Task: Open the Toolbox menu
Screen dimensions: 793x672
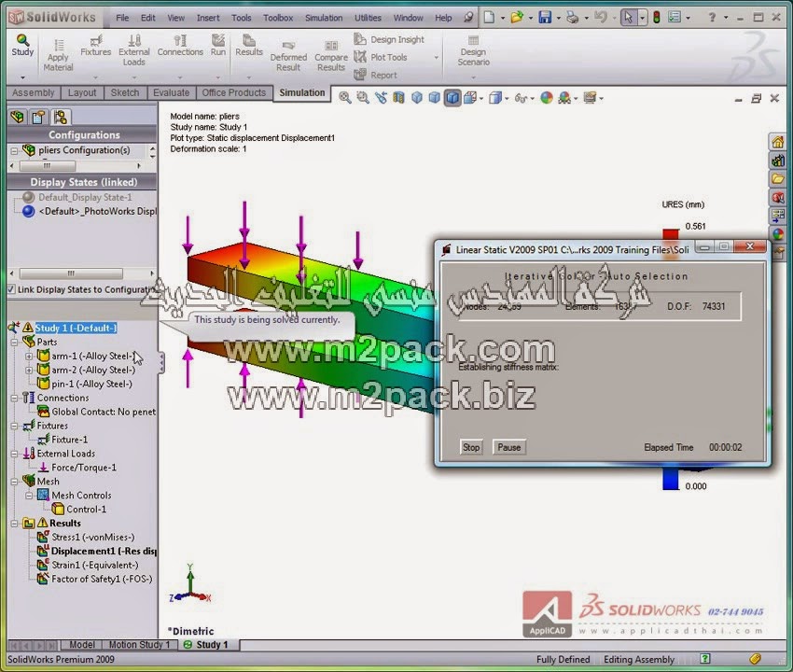Action: (x=278, y=18)
